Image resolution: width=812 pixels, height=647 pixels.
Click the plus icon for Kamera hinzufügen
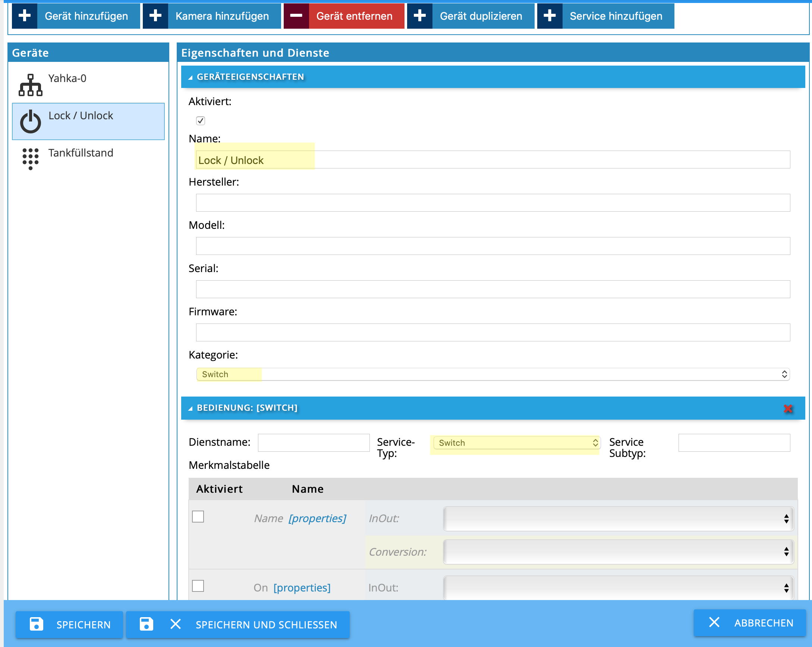[x=155, y=16]
